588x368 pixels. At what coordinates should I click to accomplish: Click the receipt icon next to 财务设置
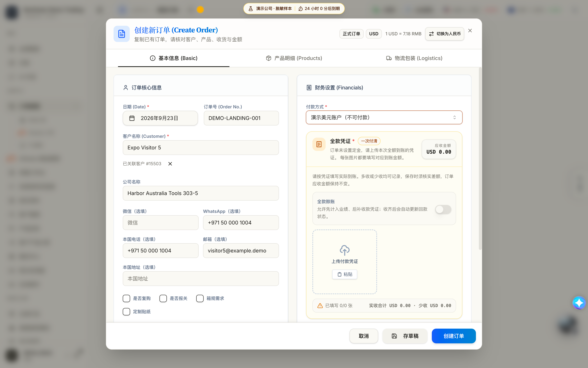tap(309, 88)
